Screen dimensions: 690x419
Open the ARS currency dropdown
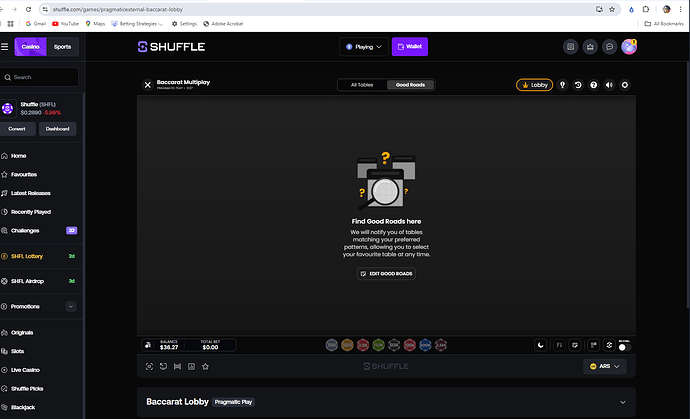tap(606, 367)
